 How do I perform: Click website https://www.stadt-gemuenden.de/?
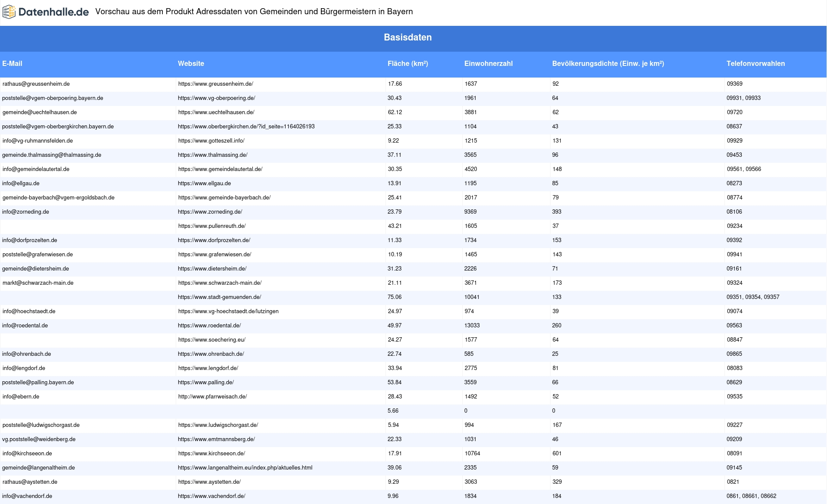point(219,297)
